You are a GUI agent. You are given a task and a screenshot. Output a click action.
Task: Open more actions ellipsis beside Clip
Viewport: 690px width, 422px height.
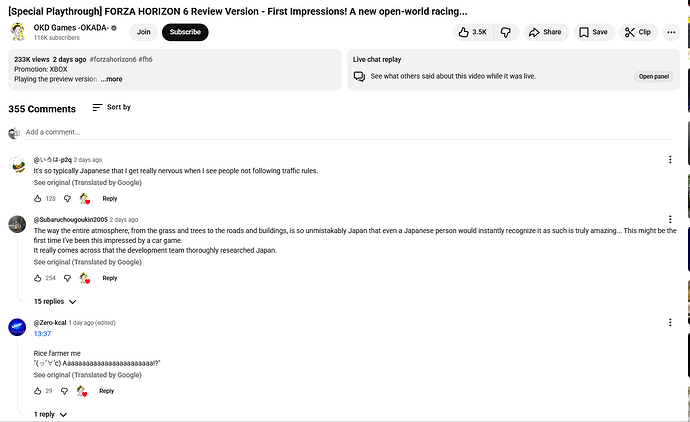(x=670, y=32)
